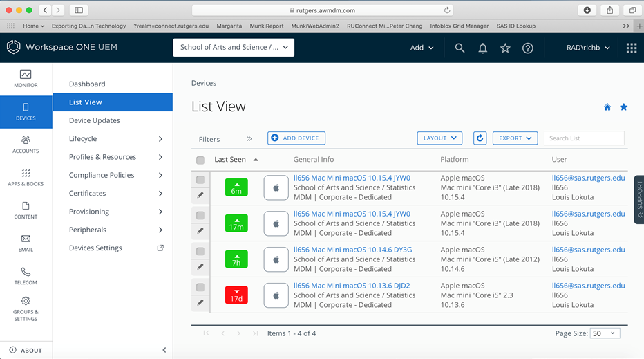The width and height of the screenshot is (644, 359).
Task: Open the Add dropdown menu
Action: (422, 48)
